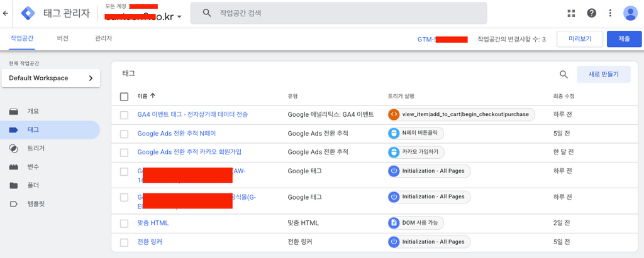Click the Google 애널리틱스: GA4 이벤트 type cell
Viewport: 644px width, 258px height.
[x=331, y=114]
